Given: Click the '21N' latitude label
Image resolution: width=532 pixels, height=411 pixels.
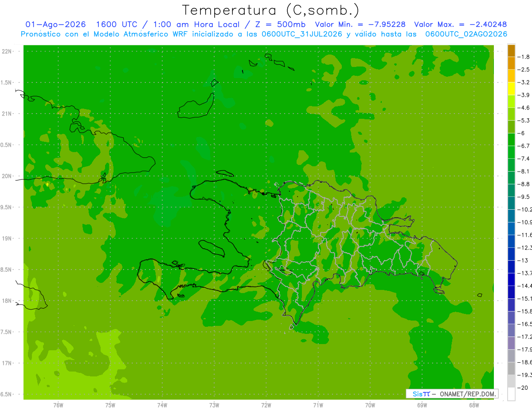Looking at the screenshot, I should pos(7,114).
